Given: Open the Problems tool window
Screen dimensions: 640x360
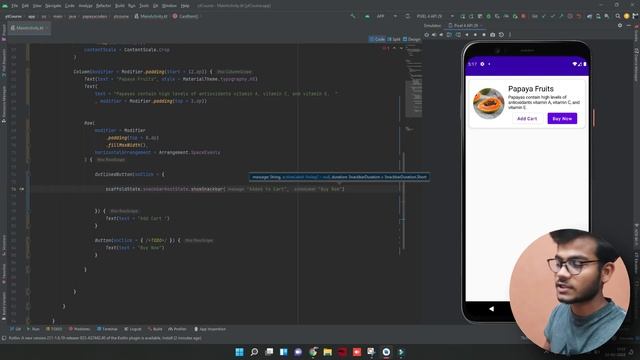Looking at the screenshot, I should [79, 329].
